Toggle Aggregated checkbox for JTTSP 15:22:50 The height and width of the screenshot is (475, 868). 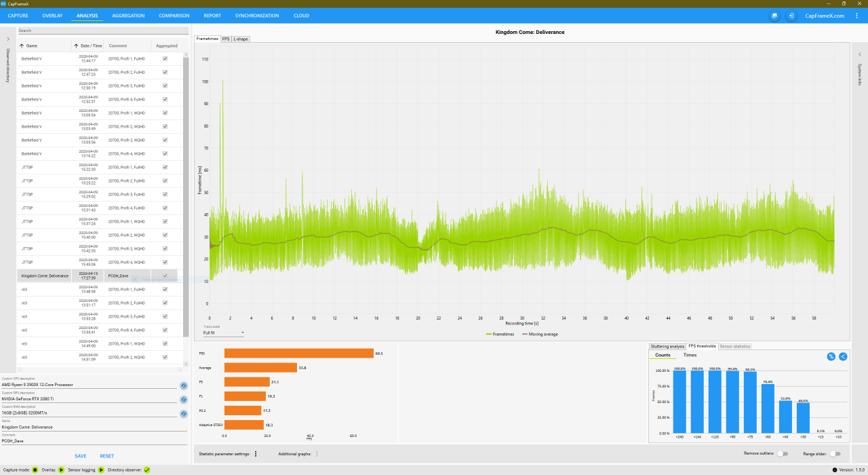[165, 168]
